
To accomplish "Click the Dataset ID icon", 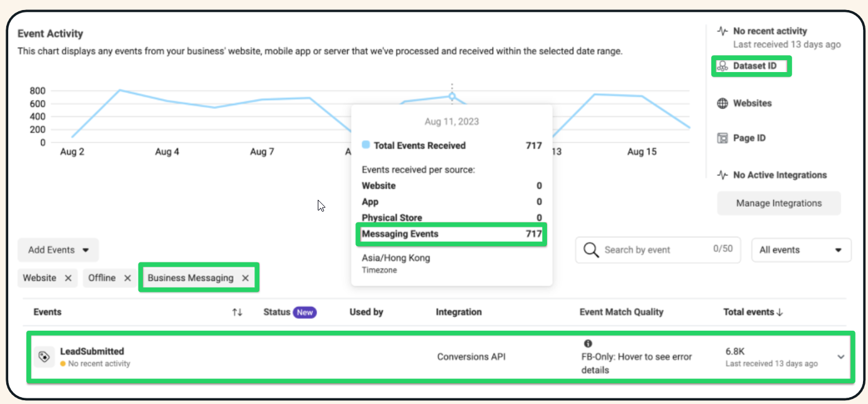I will pos(722,66).
